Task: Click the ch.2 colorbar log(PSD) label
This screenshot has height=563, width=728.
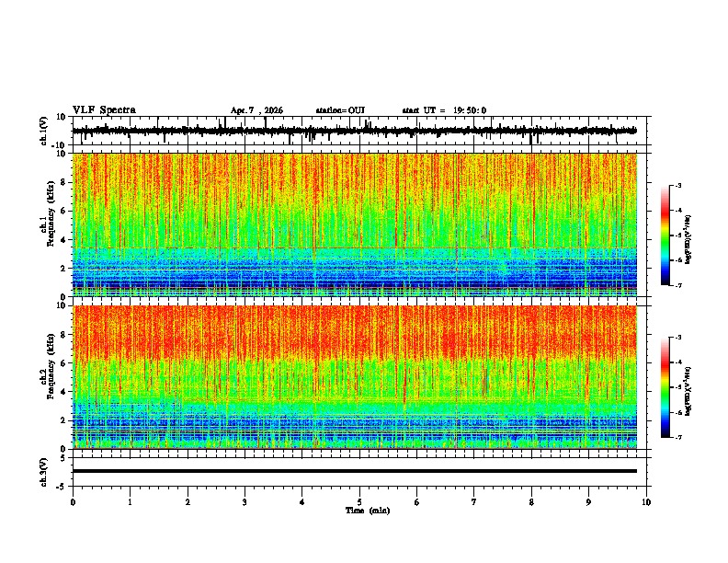Action: coord(688,391)
